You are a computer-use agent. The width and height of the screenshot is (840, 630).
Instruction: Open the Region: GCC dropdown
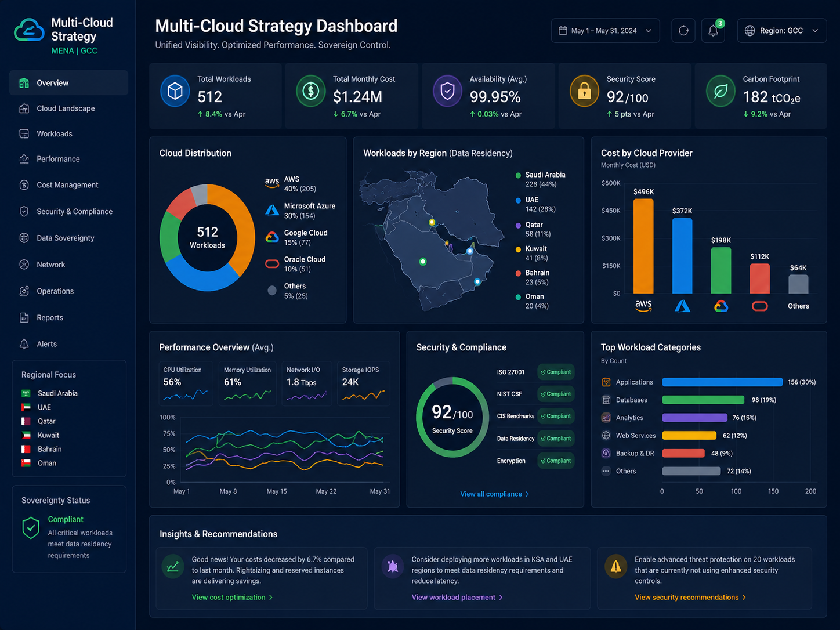coord(781,31)
